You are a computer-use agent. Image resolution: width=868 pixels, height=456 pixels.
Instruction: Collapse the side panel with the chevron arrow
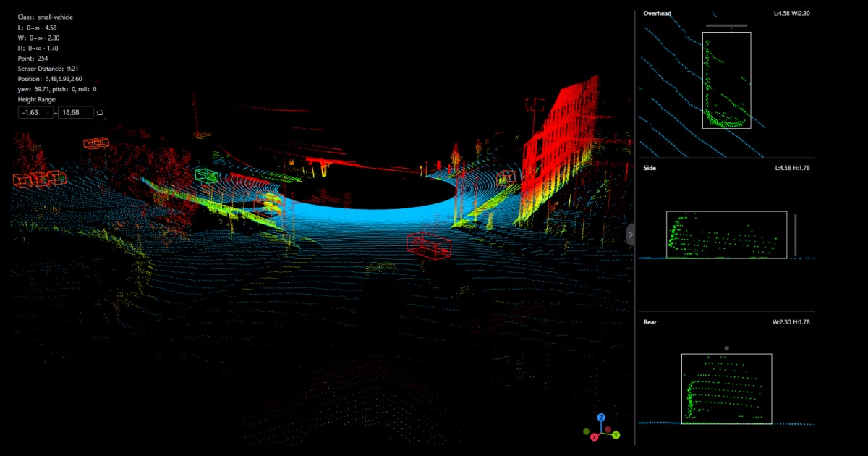(x=631, y=234)
